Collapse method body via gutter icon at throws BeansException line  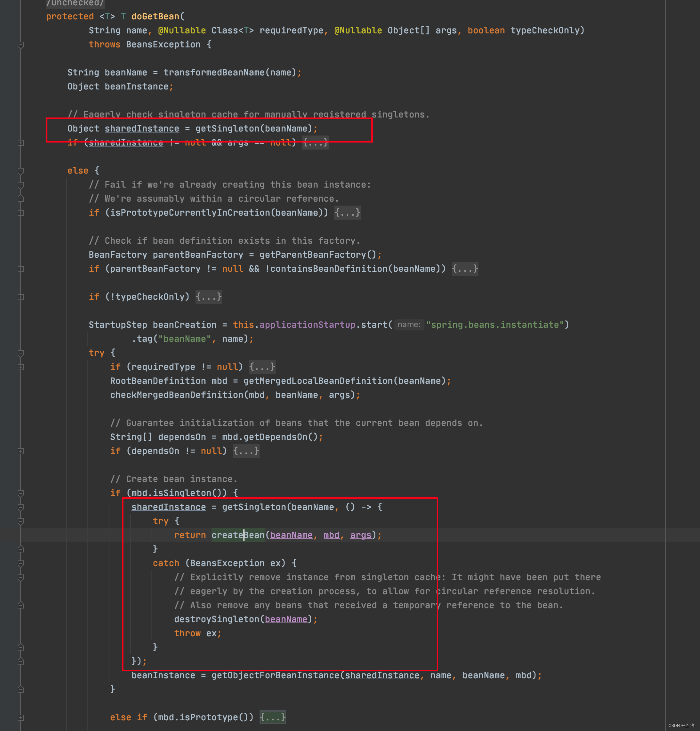click(x=21, y=45)
